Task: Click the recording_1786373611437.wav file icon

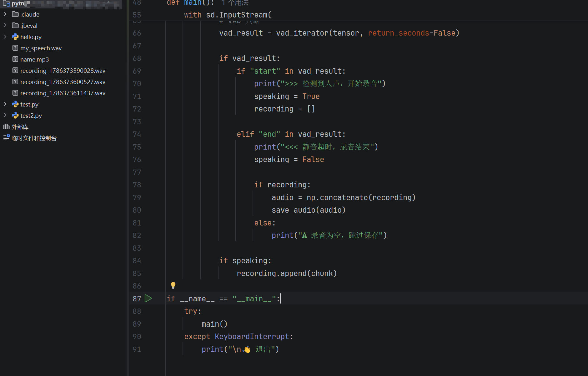Action: 15,93
